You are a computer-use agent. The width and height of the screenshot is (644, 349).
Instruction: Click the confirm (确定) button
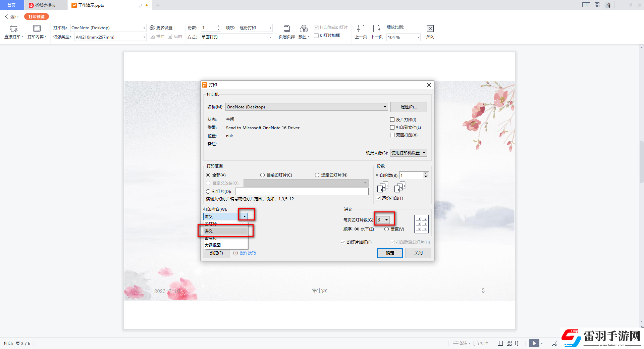coord(390,253)
